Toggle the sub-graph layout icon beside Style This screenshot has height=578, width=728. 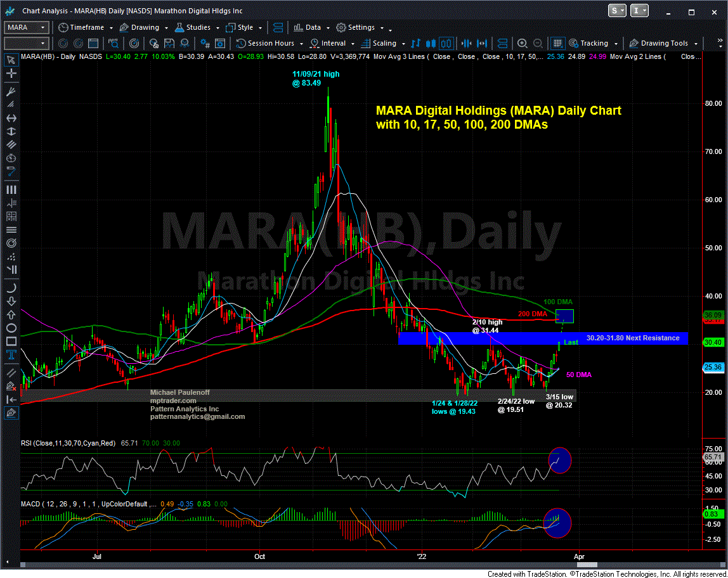[278, 28]
